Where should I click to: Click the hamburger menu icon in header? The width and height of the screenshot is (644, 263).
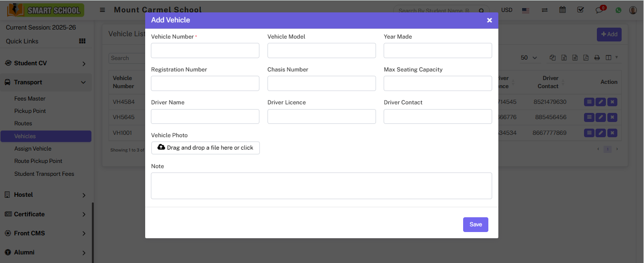102,10
